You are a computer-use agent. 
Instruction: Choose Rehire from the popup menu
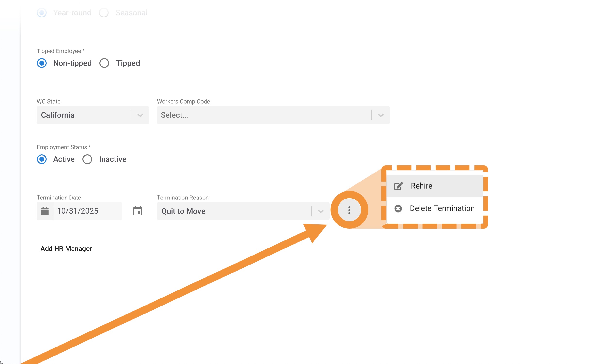(x=421, y=186)
